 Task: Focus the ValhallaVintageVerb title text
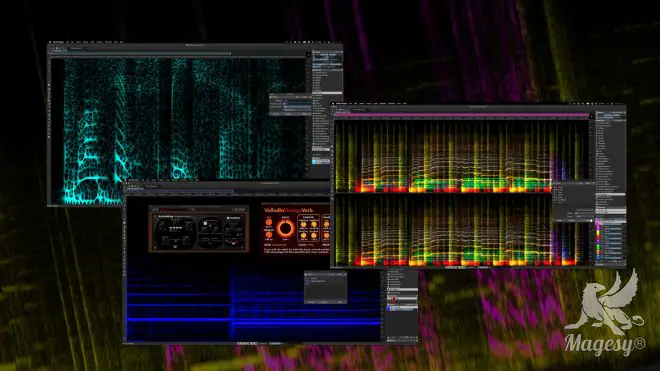pyautogui.click(x=288, y=210)
